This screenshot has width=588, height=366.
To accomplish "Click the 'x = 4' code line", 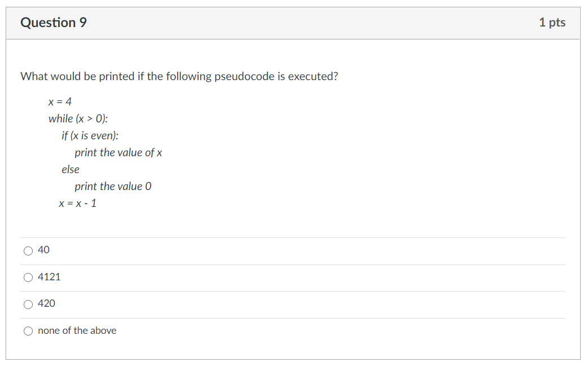I will pos(60,102).
